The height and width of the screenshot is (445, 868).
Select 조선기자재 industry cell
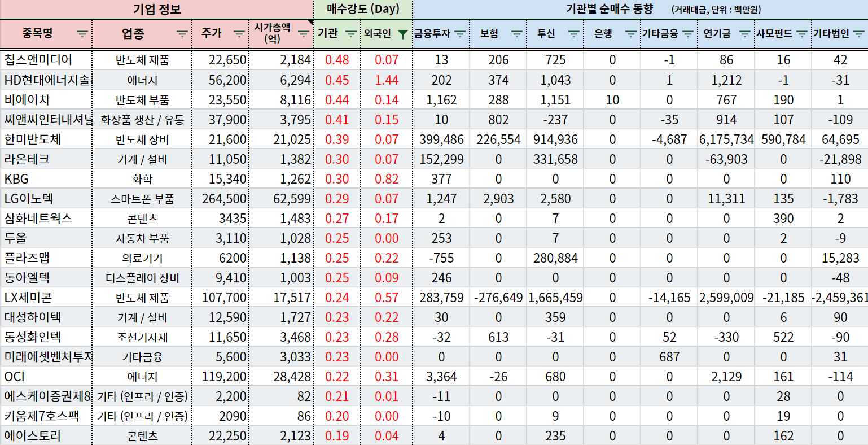[142, 337]
